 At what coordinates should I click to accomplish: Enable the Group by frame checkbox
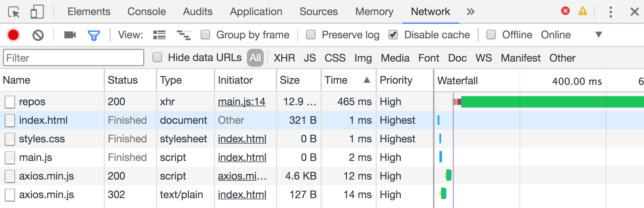(205, 35)
